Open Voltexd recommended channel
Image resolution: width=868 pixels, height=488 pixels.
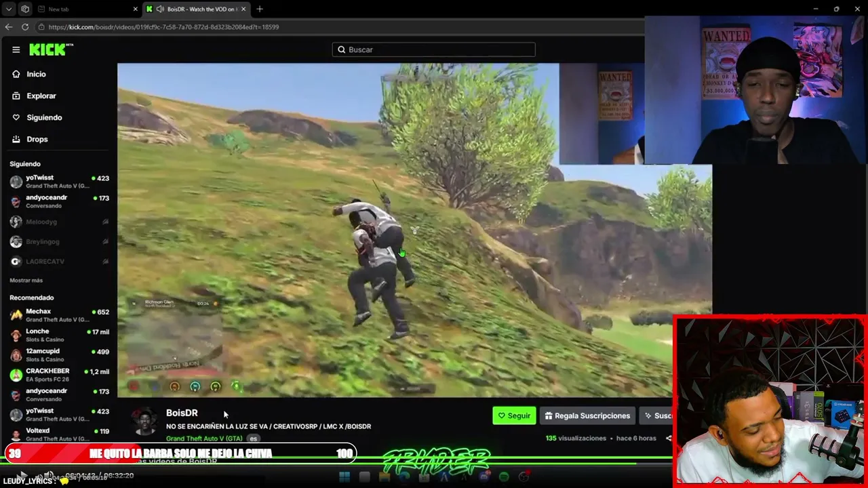click(x=59, y=434)
